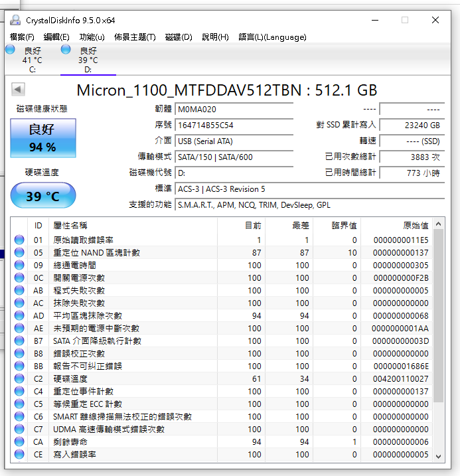Open the 檔案(F) menu
Screen dimensions: 460x476
click(x=22, y=37)
